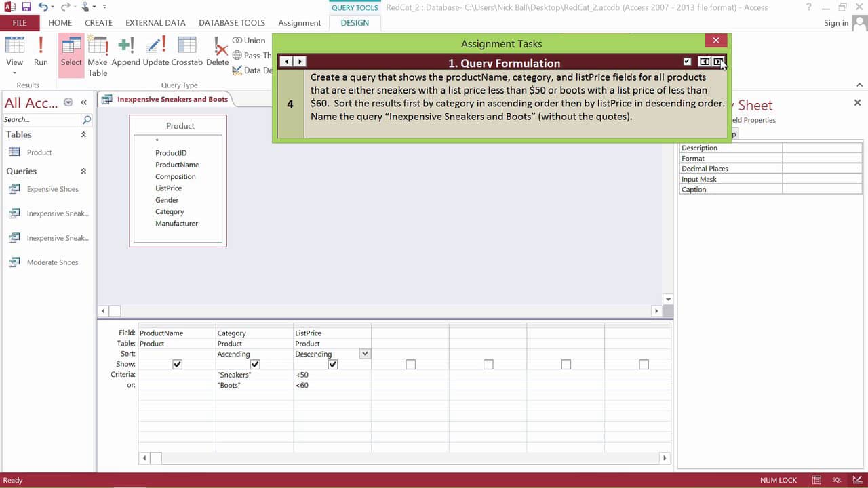Click the design grid horizontal scrollbar
The image size is (868, 488).
point(404,458)
